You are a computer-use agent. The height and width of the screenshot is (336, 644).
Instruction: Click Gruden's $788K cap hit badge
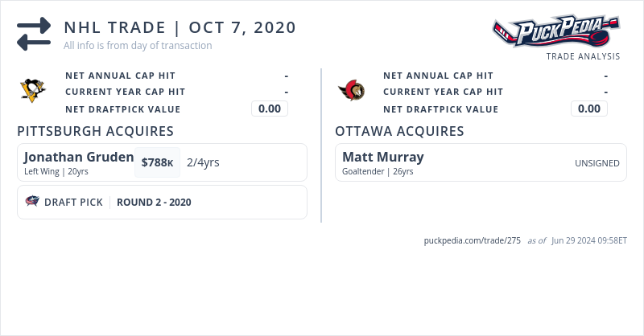[x=157, y=162]
